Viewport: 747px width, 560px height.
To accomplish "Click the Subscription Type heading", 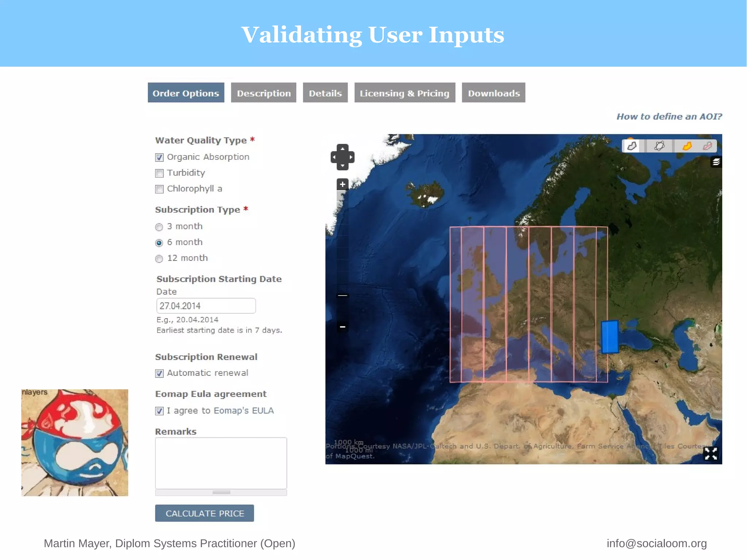I will 198,209.
